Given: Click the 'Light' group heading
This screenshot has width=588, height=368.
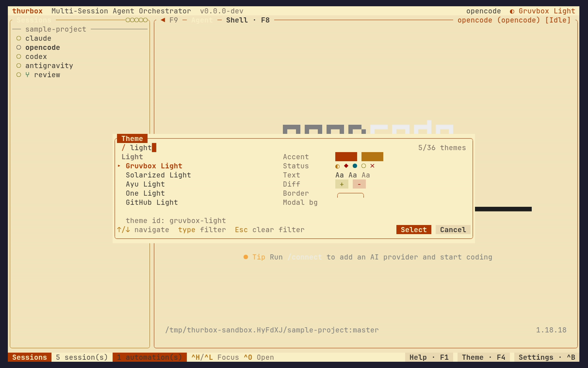Looking at the screenshot, I should point(132,157).
